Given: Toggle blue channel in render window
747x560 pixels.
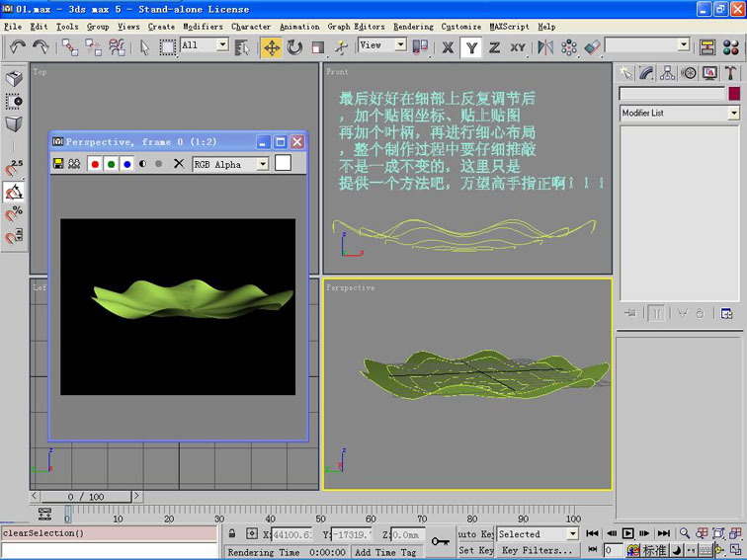Looking at the screenshot, I should [126, 164].
